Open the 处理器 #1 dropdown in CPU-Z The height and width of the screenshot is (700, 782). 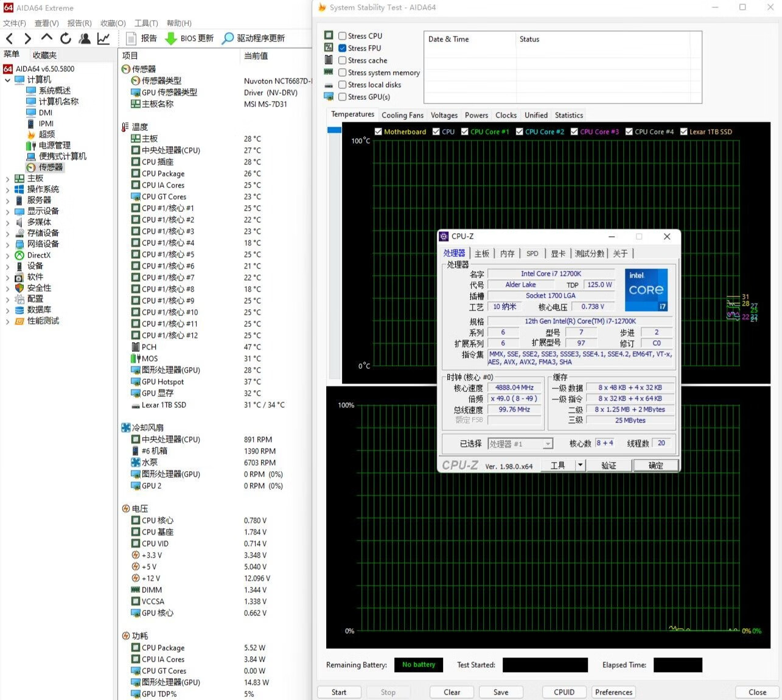coord(548,444)
